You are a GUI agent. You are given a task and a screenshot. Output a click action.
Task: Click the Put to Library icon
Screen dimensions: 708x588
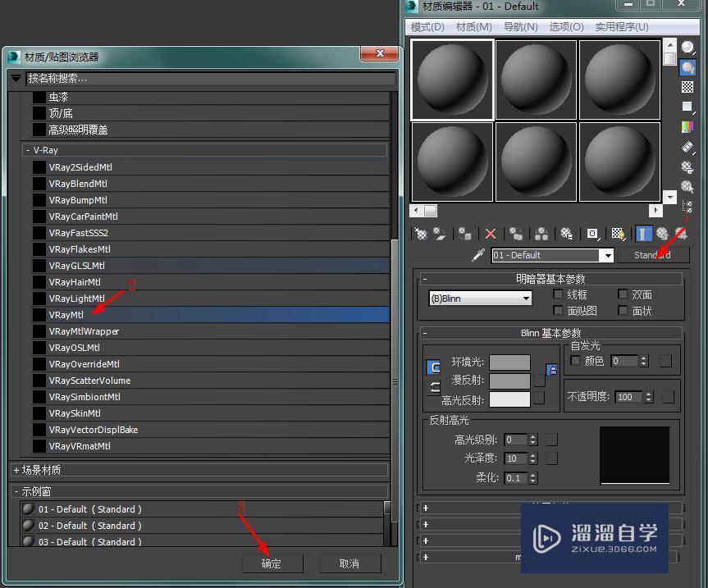pyautogui.click(x=567, y=234)
